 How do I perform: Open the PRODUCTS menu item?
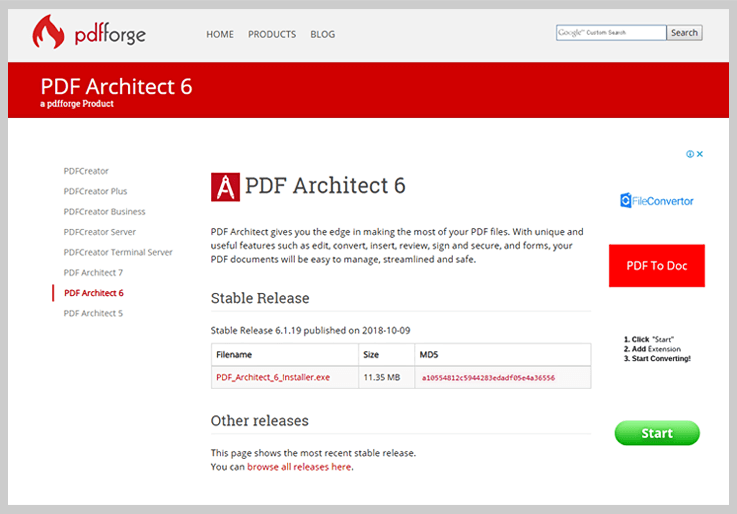tap(272, 34)
